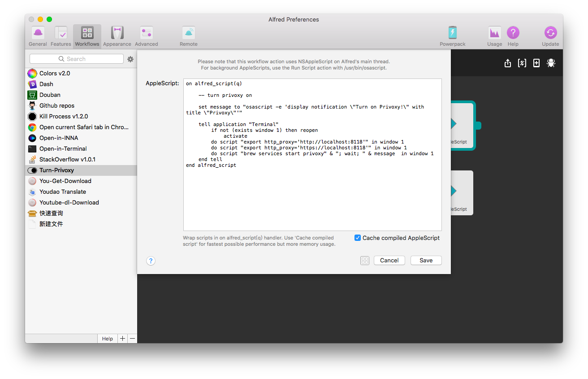
Task: Select the Open-in-Terminal workflow
Action: (81, 148)
